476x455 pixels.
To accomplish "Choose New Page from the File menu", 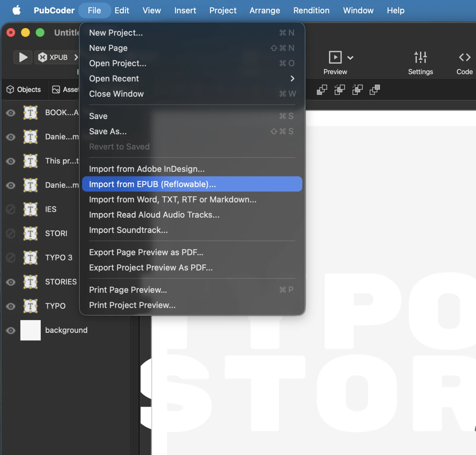I will [192, 48].
